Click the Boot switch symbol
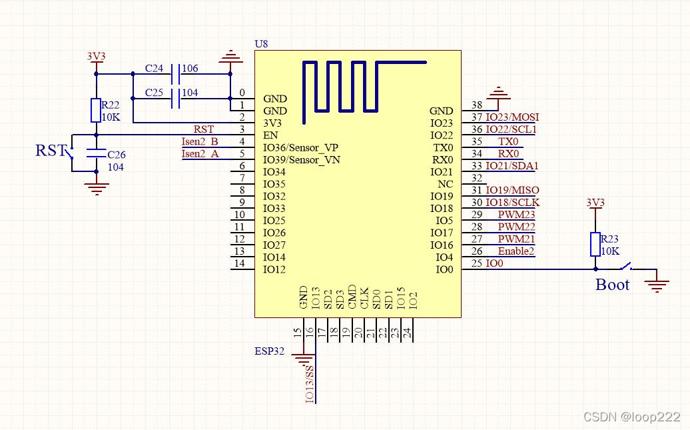 [625, 266]
